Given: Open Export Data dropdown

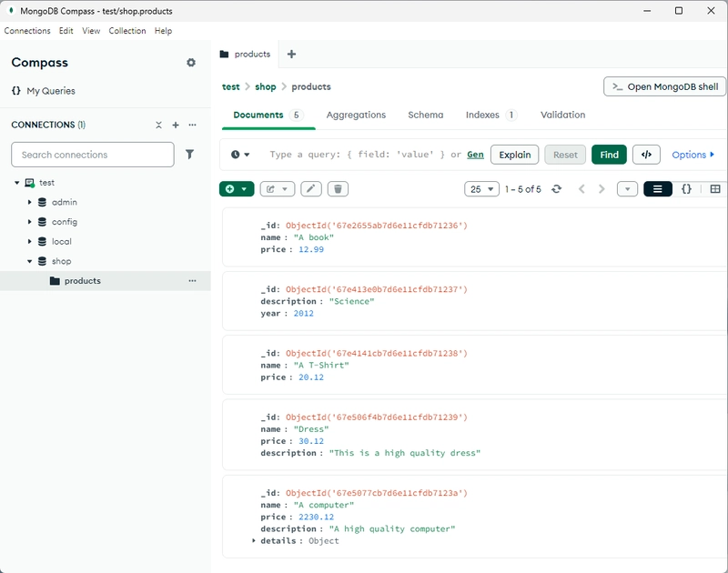Looking at the screenshot, I should point(278,189).
